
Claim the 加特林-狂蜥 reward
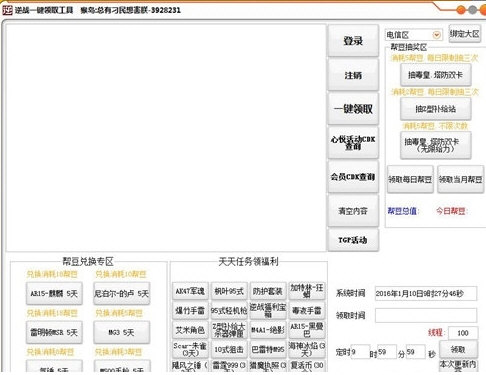(x=307, y=291)
